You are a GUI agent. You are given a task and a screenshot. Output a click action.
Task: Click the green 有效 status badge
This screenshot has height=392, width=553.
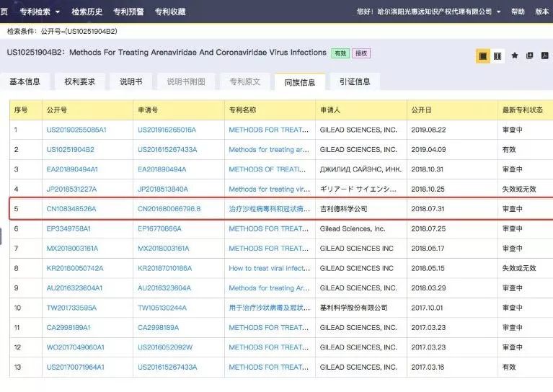[340, 53]
